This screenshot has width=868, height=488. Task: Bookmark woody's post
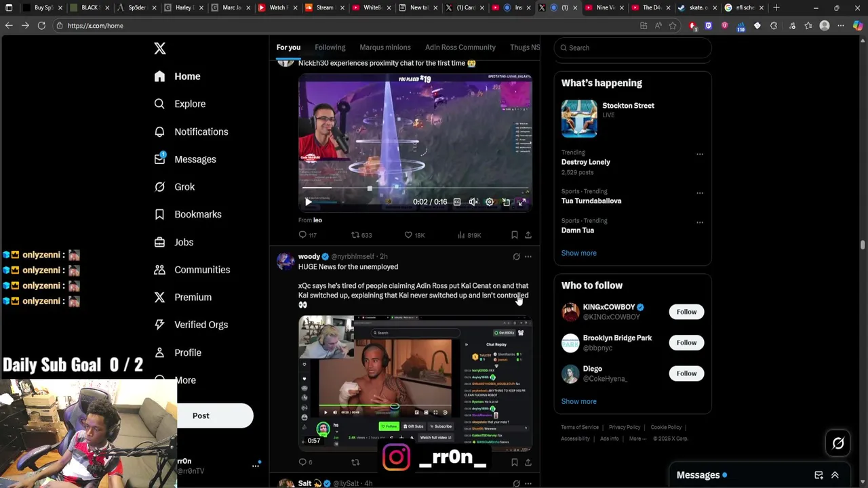[515, 462]
